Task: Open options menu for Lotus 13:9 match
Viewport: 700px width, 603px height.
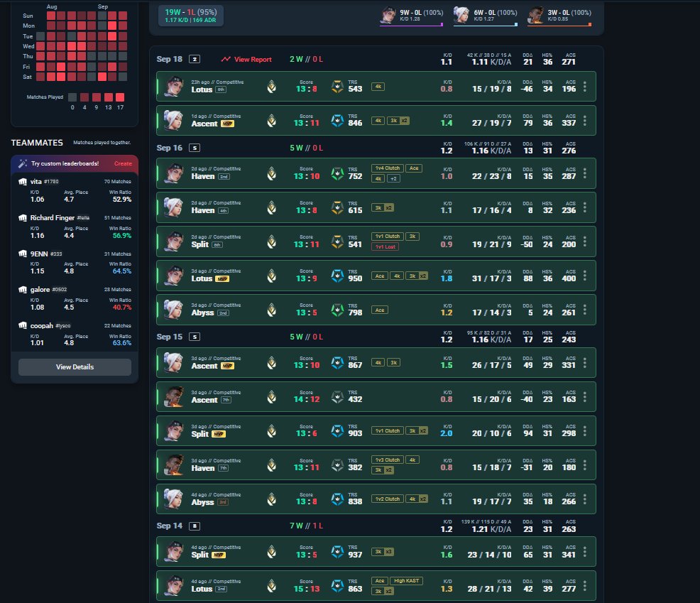Action: pyautogui.click(x=585, y=276)
